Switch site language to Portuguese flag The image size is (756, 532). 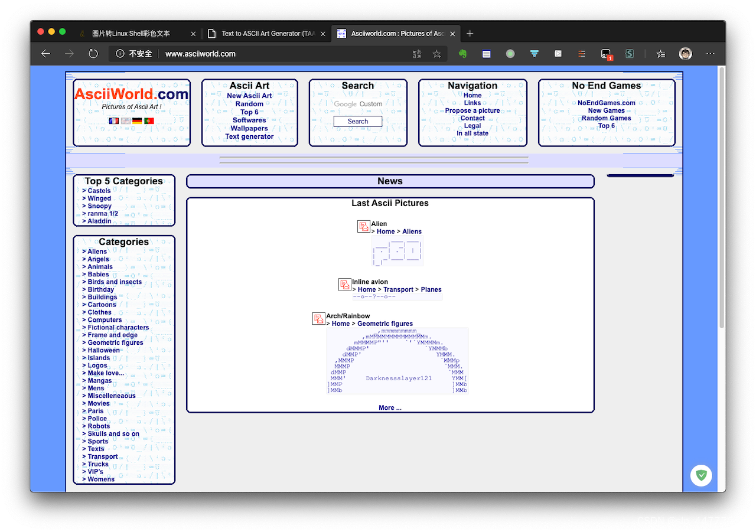[x=149, y=120]
